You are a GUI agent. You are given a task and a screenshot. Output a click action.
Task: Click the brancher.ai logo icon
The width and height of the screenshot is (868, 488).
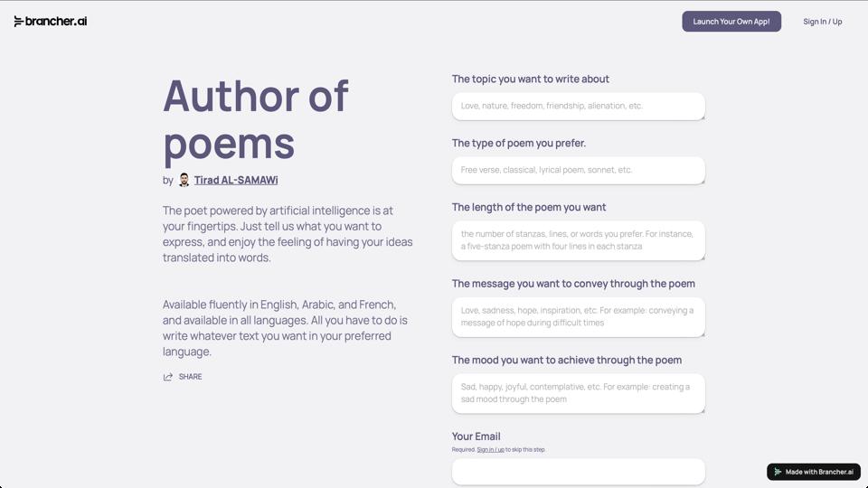point(18,22)
